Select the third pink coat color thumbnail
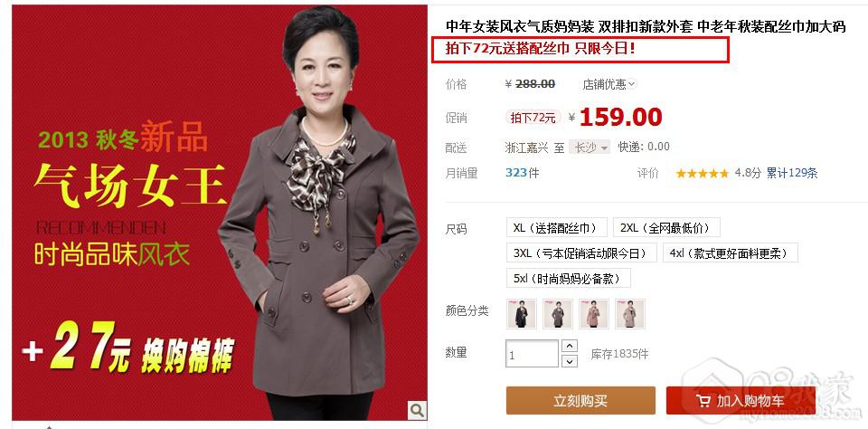The height and width of the screenshot is (429, 868). [x=593, y=314]
